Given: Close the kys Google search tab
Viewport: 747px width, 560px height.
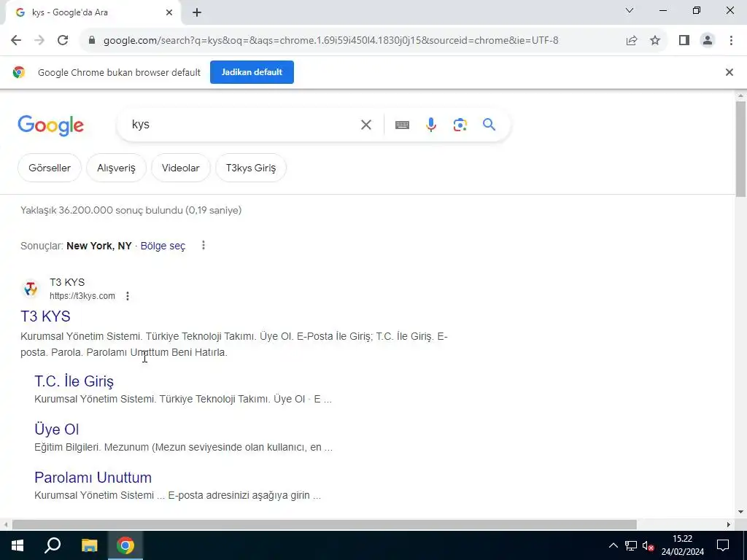Looking at the screenshot, I should pyautogui.click(x=169, y=13).
